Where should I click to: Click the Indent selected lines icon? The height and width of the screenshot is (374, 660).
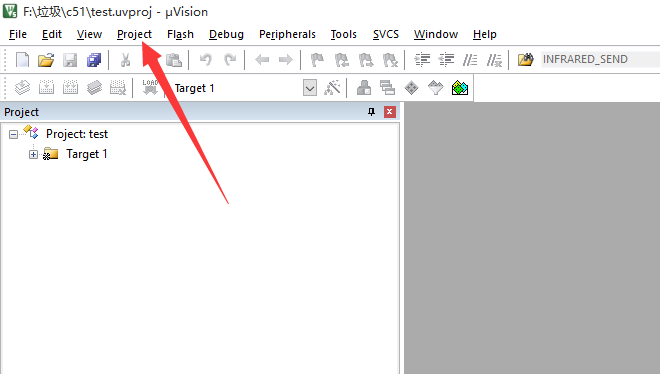(422, 60)
